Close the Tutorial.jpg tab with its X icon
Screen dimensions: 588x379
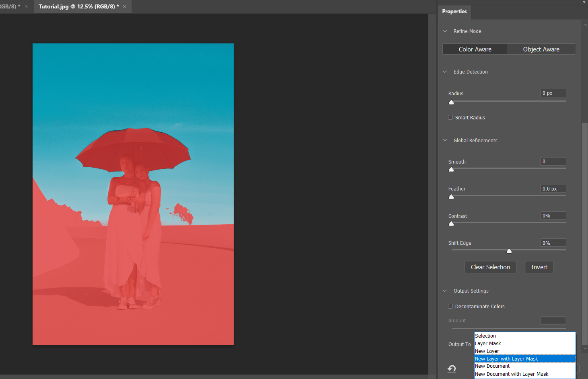tap(125, 6)
